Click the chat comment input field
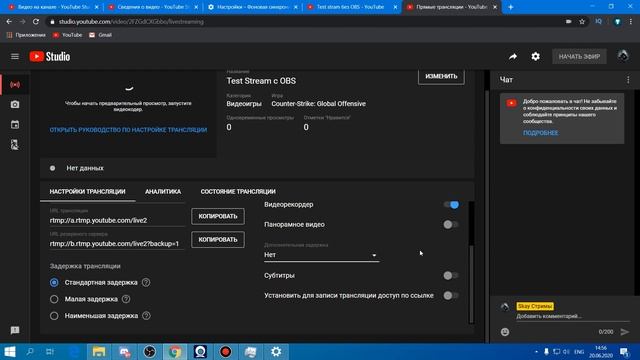This screenshot has width=640, height=360. [572, 316]
